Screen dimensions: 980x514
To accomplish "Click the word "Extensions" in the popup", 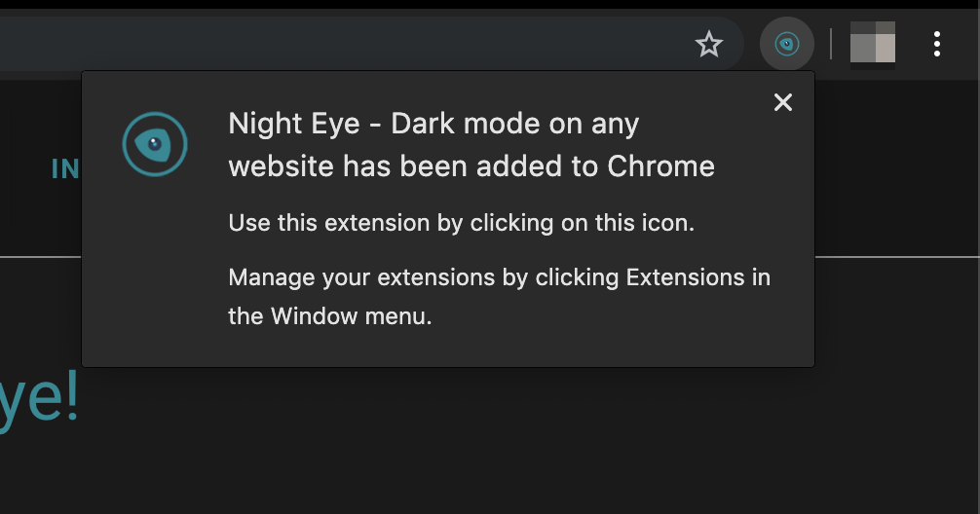I will 685,277.
